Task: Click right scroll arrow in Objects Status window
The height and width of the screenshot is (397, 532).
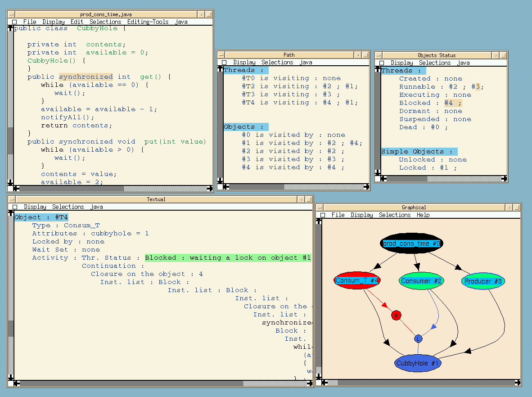Action: (504, 179)
